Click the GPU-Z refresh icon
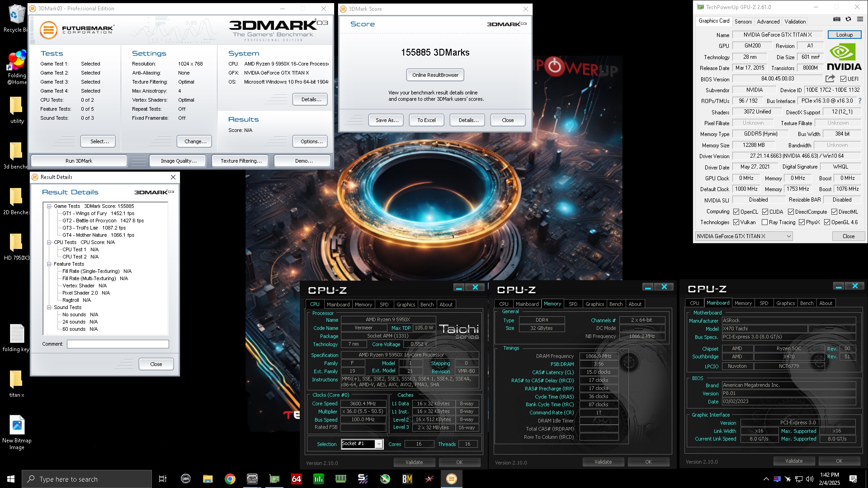 tap(849, 19)
